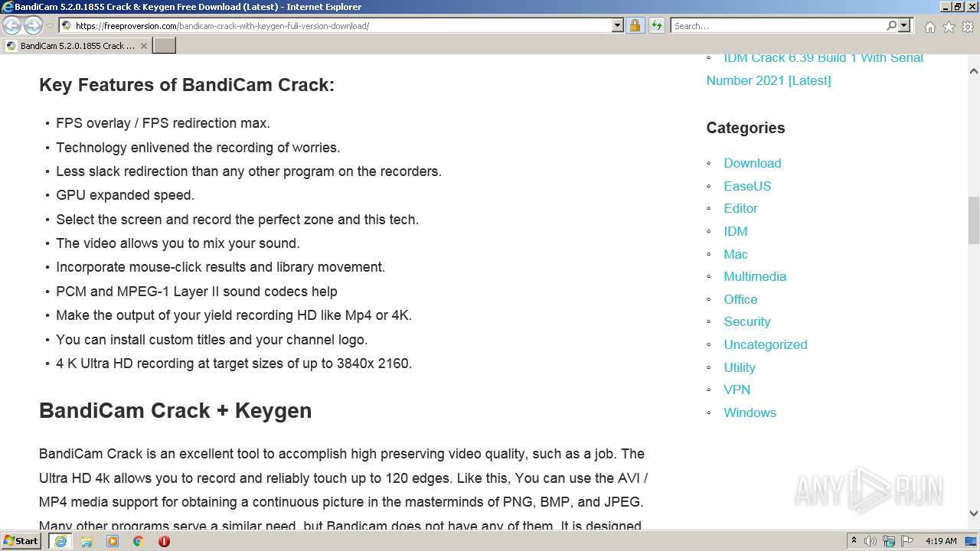Click the page scrollbar up arrow
This screenshot has height=551, width=980.
[x=973, y=70]
